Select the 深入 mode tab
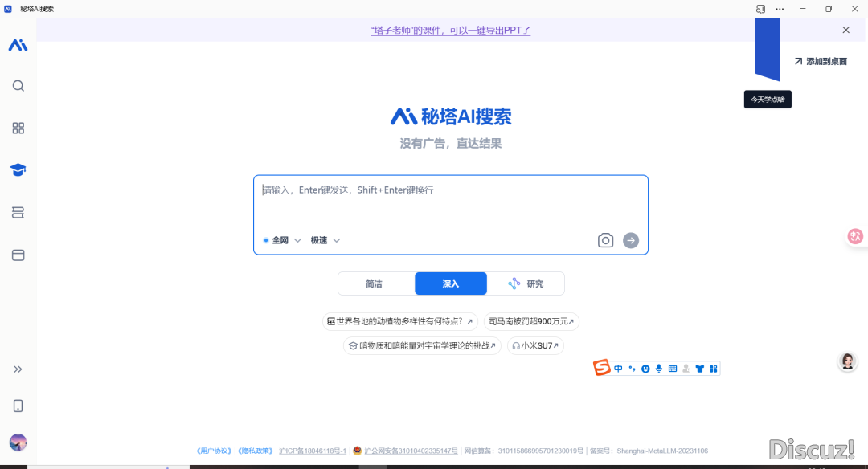This screenshot has width=868, height=469. pyautogui.click(x=451, y=283)
